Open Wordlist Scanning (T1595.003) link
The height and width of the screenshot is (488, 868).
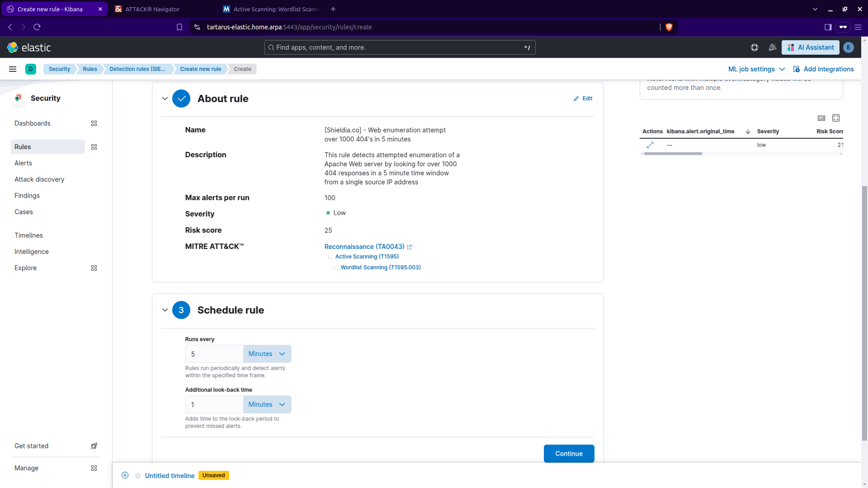pyautogui.click(x=380, y=267)
